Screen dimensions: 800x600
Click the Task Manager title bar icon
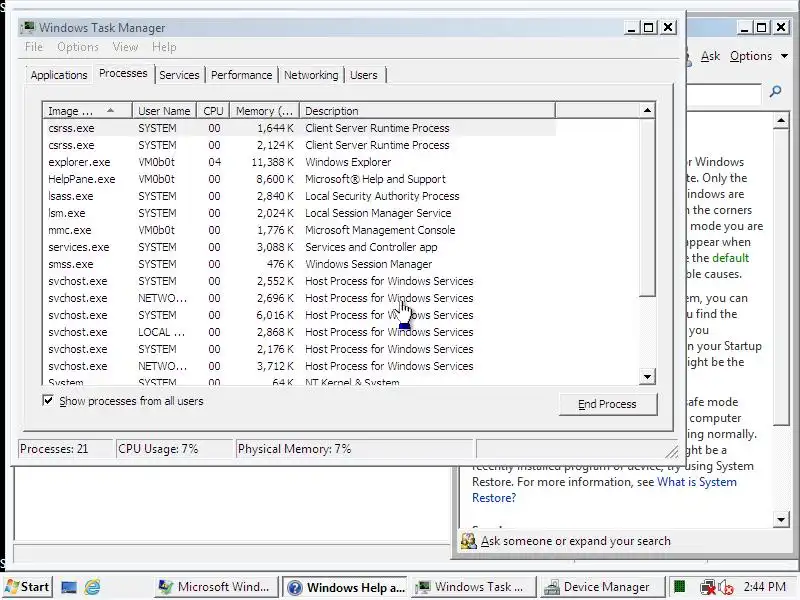(x=28, y=28)
